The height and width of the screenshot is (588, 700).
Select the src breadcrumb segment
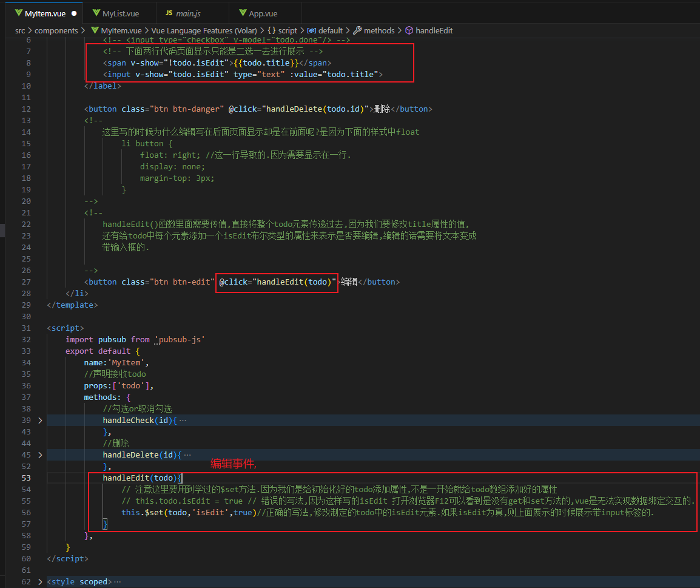(x=20, y=30)
